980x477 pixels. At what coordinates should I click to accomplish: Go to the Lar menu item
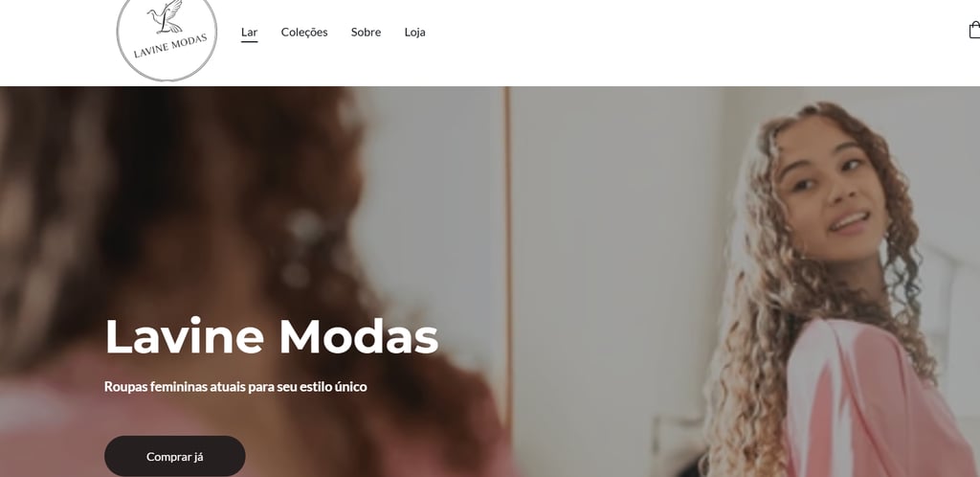tap(250, 32)
